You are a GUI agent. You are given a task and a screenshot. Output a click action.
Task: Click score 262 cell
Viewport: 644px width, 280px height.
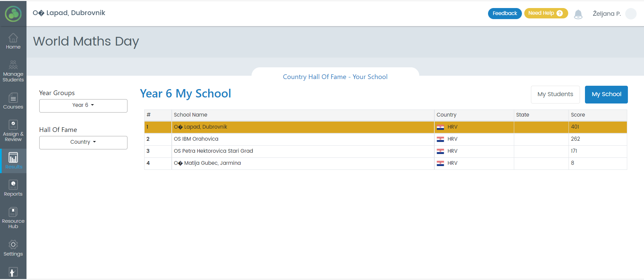tap(598, 139)
